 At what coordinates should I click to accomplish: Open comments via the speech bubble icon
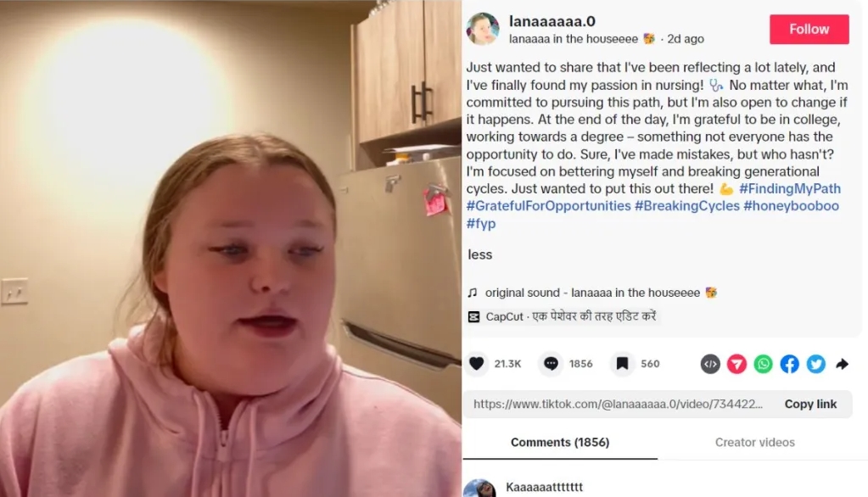pyautogui.click(x=551, y=364)
